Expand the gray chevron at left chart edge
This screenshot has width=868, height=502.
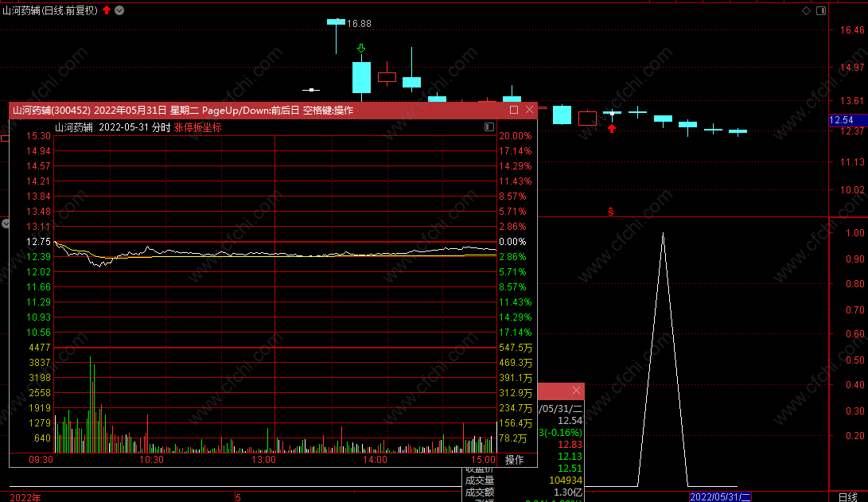coord(5,224)
